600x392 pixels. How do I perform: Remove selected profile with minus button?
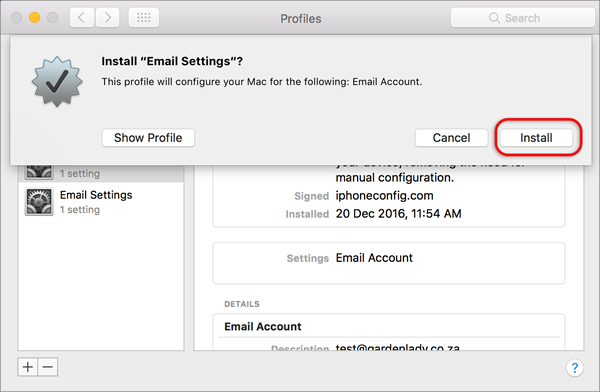click(x=48, y=367)
